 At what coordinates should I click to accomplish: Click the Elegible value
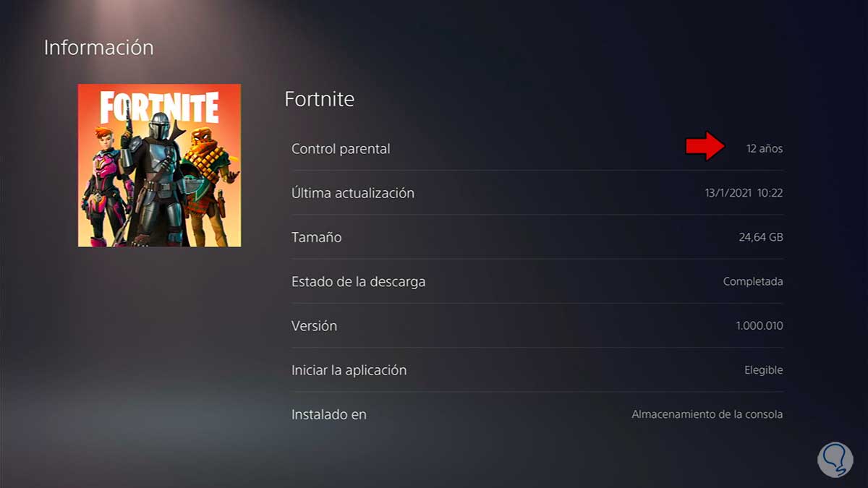click(x=764, y=370)
